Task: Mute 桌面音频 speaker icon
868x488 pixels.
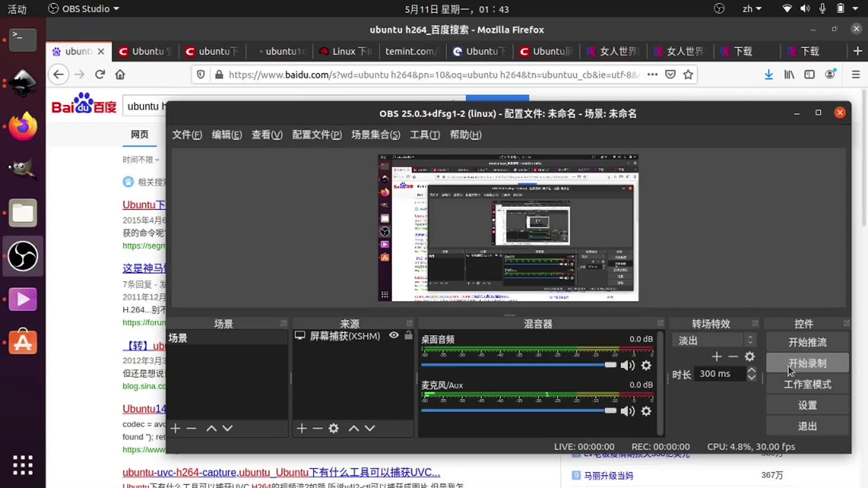Action: [x=627, y=365]
